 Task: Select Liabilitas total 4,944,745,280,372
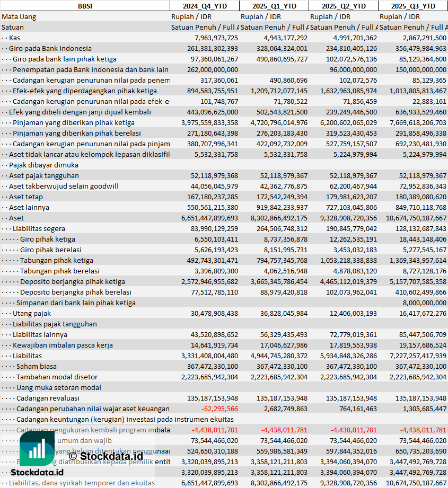279,356
